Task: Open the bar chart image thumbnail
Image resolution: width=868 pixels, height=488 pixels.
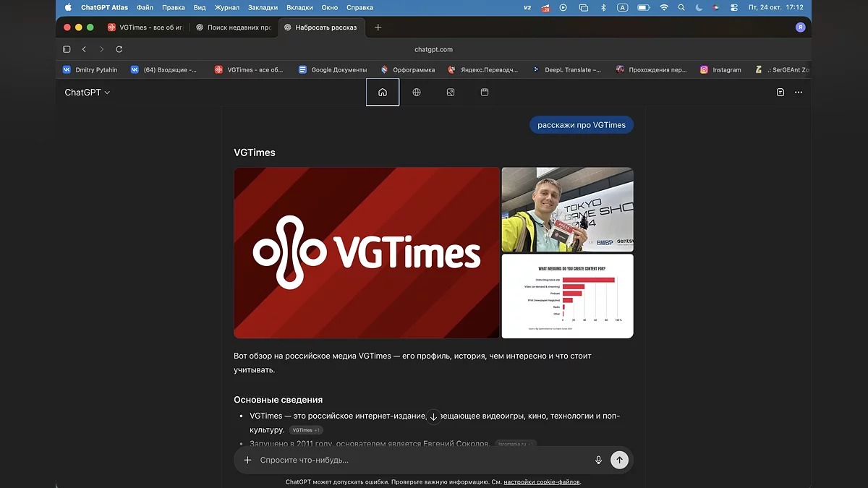Action: point(568,296)
